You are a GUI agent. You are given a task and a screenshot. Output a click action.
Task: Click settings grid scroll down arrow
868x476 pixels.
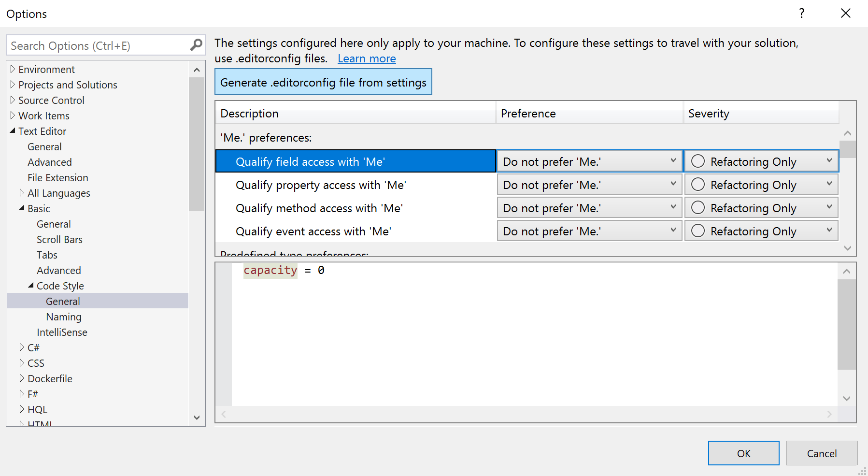pos(848,248)
